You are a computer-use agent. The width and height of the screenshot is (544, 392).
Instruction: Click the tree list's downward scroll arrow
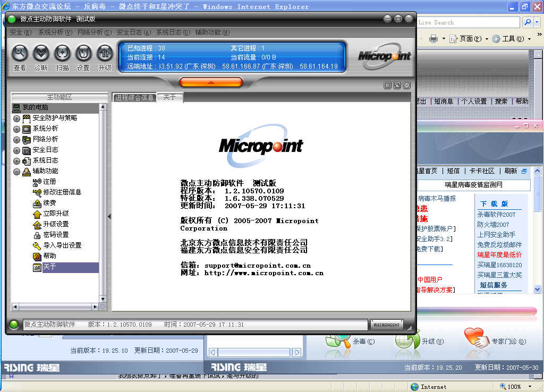pyautogui.click(x=103, y=299)
